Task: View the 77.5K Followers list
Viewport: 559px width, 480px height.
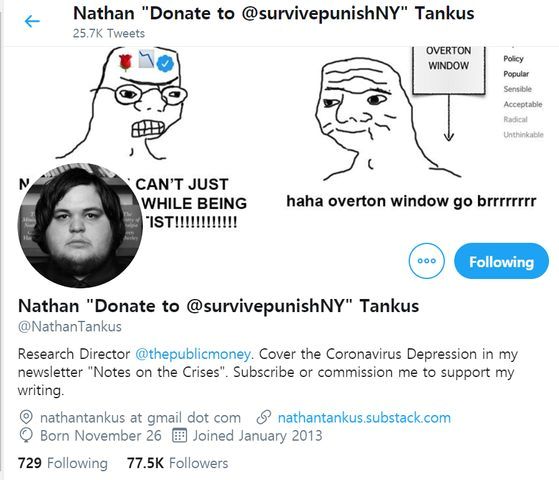Action: pyautogui.click(x=178, y=463)
